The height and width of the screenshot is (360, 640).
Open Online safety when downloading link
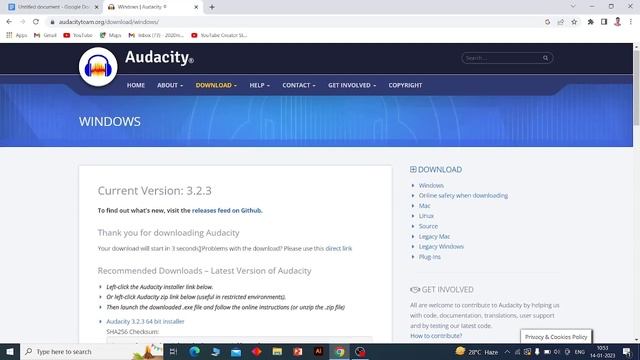point(463,196)
